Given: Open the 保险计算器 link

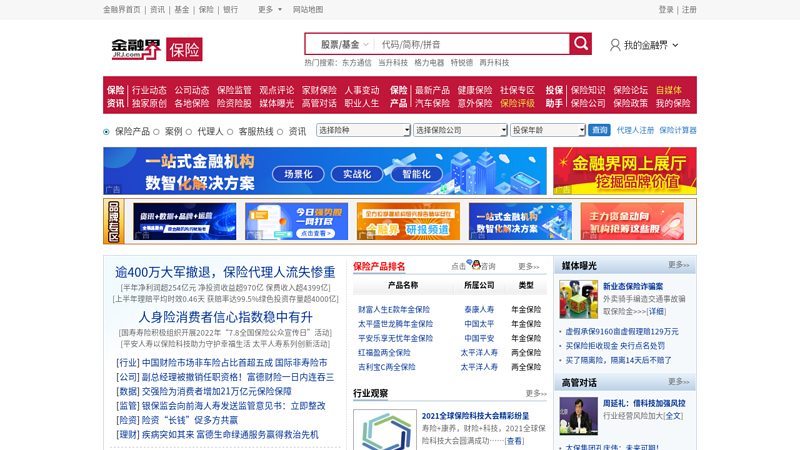Looking at the screenshot, I should click(678, 130).
